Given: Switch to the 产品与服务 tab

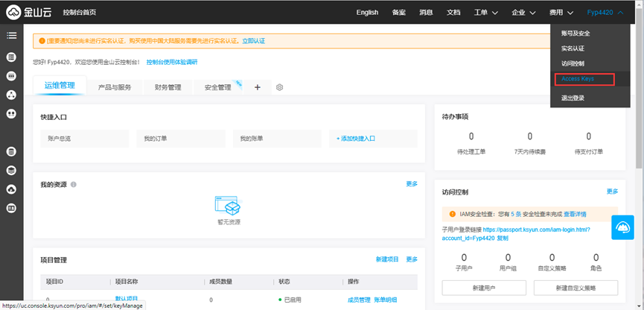Looking at the screenshot, I should [x=115, y=87].
